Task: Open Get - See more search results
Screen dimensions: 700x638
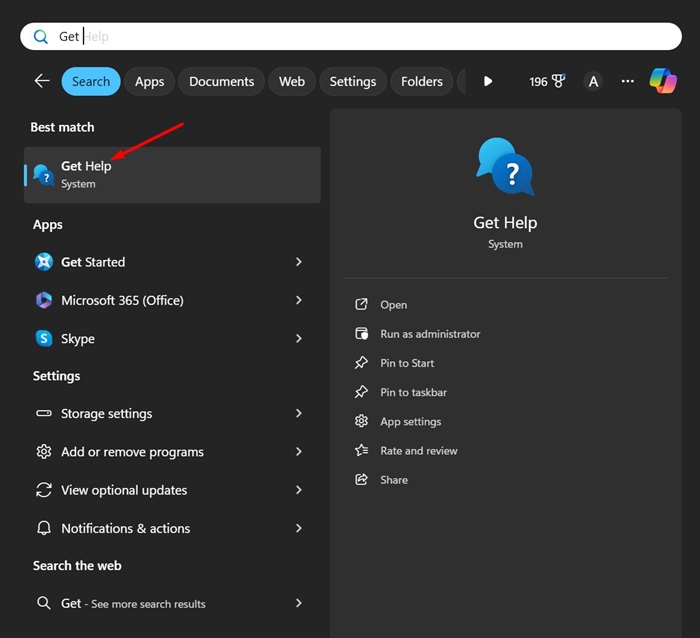Action: coord(172,604)
